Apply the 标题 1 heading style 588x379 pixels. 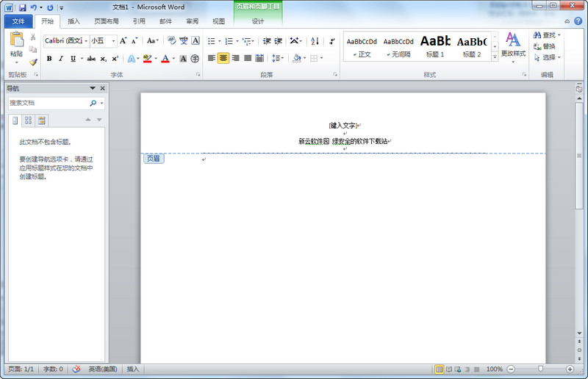click(435, 46)
